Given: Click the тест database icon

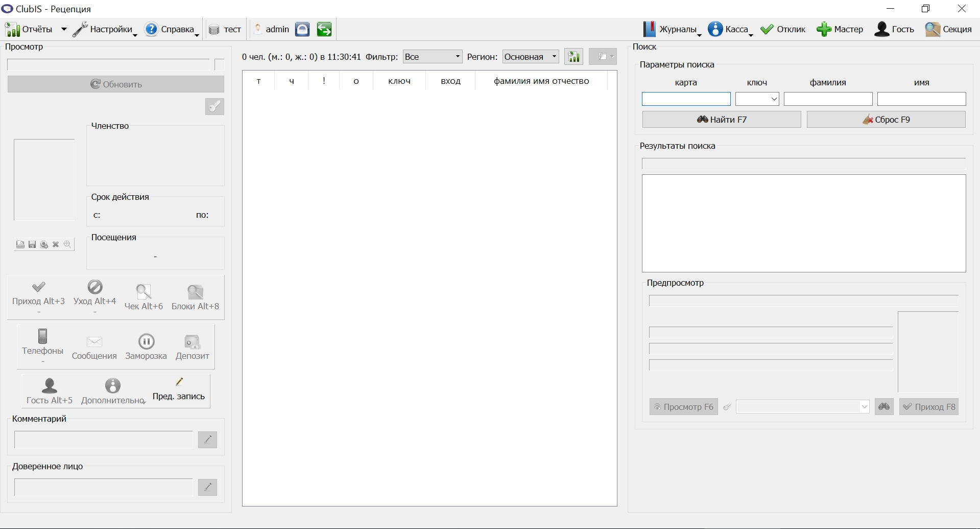Looking at the screenshot, I should [225, 30].
